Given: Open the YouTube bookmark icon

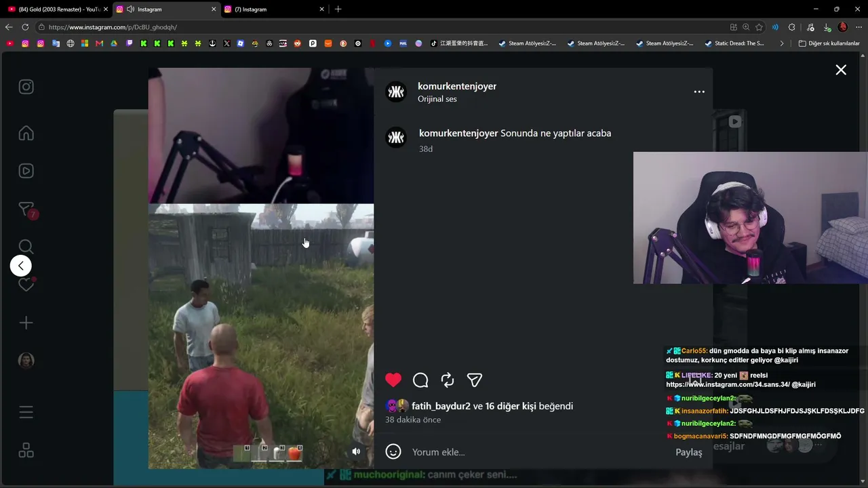Looking at the screenshot, I should tap(10, 43).
